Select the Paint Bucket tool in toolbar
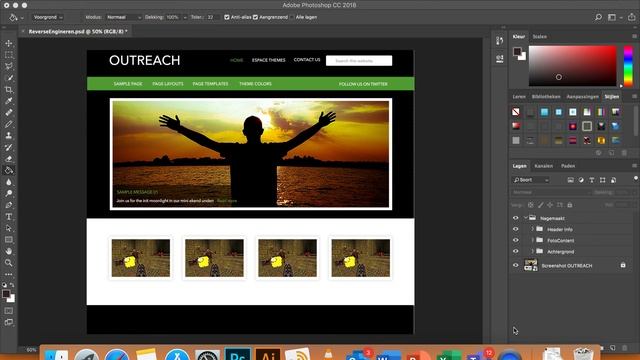 pyautogui.click(x=9, y=171)
